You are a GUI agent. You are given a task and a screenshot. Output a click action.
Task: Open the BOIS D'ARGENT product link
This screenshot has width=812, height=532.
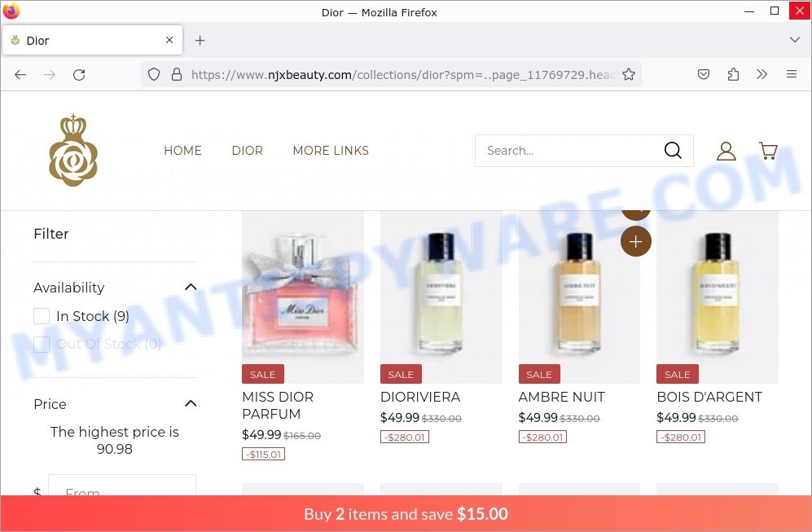click(x=709, y=397)
